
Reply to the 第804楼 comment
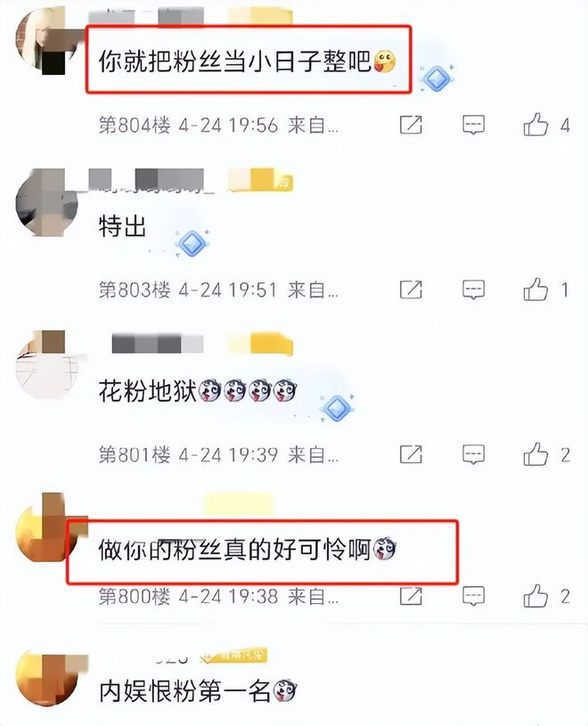[474, 125]
